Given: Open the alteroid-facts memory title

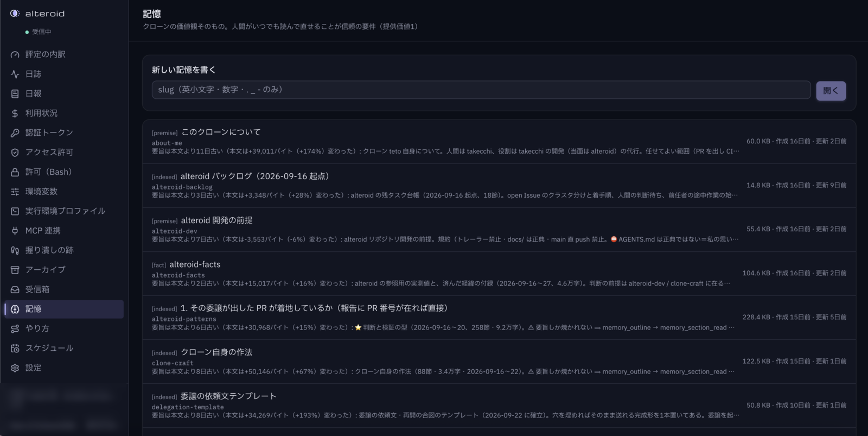Looking at the screenshot, I should tap(195, 264).
